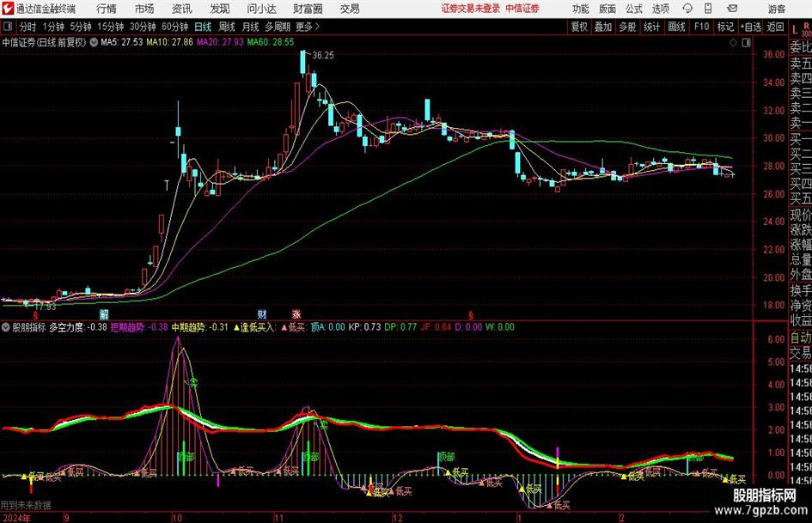The height and width of the screenshot is (523, 812).
Task: Open the mail envelope icon
Action: [x=732, y=9]
